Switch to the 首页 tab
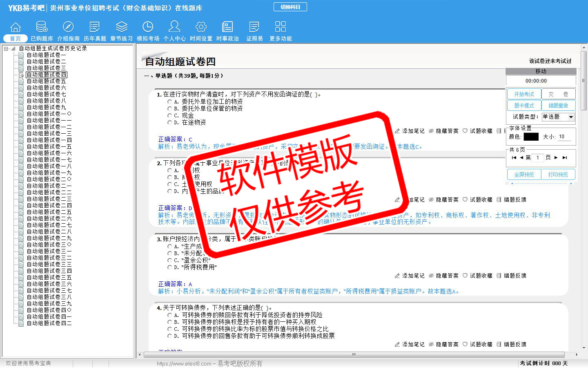Image resolution: width=588 pixels, height=368 pixels. click(16, 38)
